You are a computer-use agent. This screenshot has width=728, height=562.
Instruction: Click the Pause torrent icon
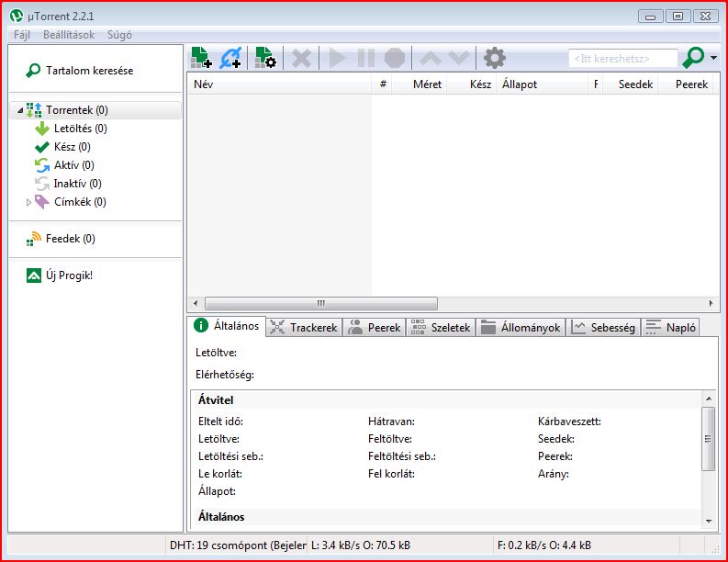pos(366,59)
